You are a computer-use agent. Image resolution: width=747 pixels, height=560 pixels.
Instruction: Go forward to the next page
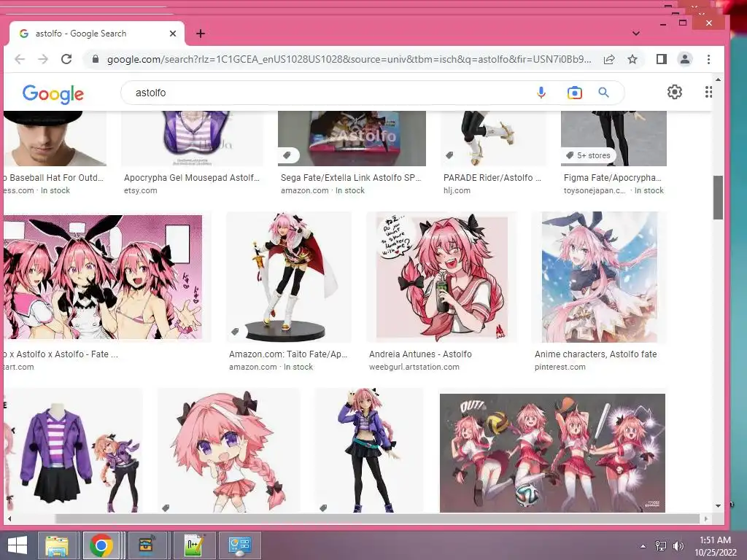click(43, 59)
